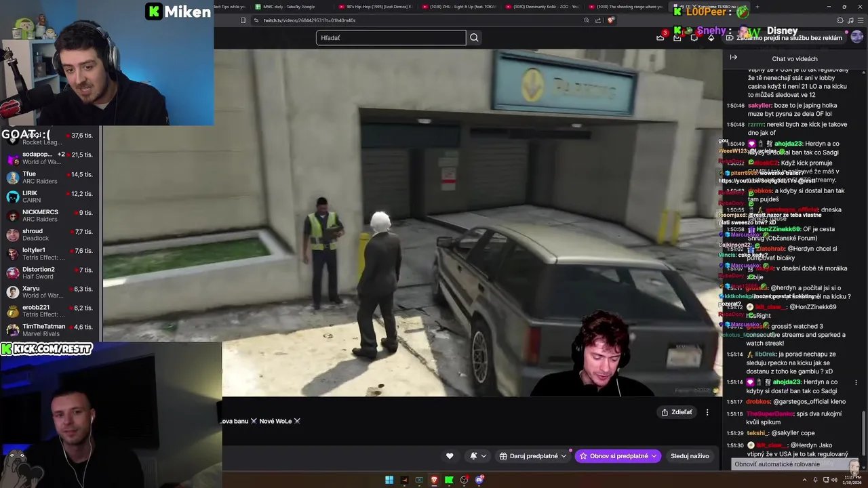Open loltyler1 channel in the sidebar
Screen dimensions: 868x488
[x=51, y=253]
